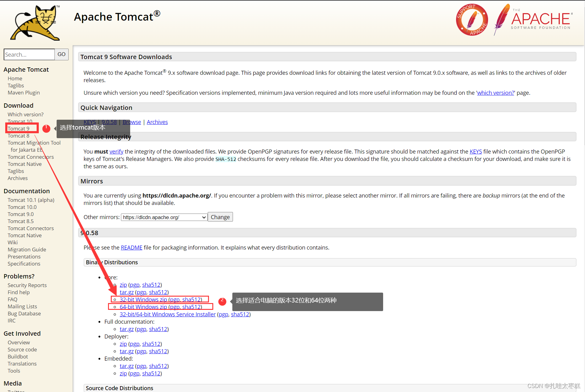The image size is (585, 392).
Task: Open Tomcat 10.0 documentation link
Action: coord(22,207)
